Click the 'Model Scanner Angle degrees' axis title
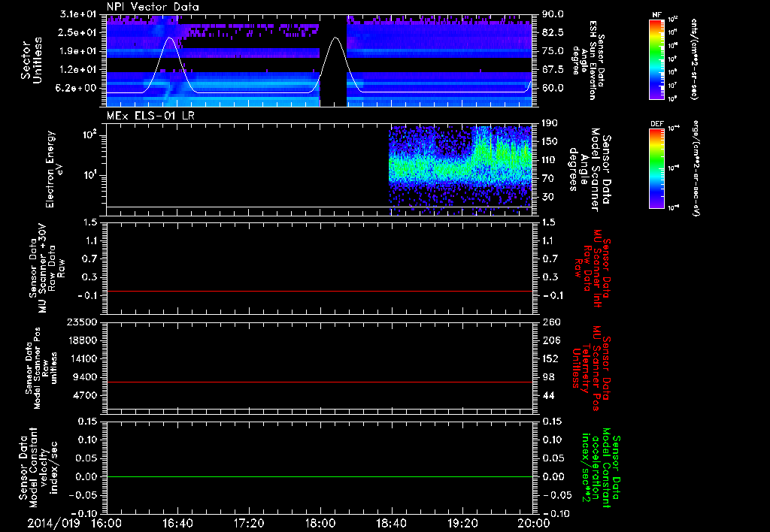 click(589, 170)
